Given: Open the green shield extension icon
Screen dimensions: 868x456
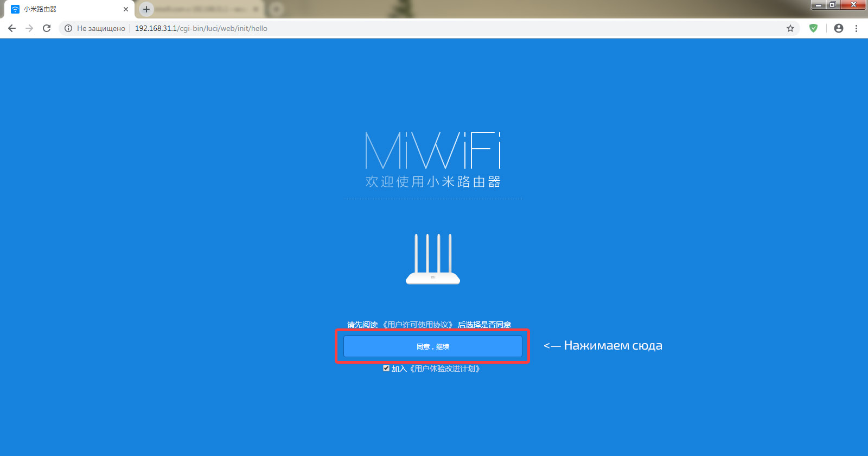Looking at the screenshot, I should [x=813, y=28].
